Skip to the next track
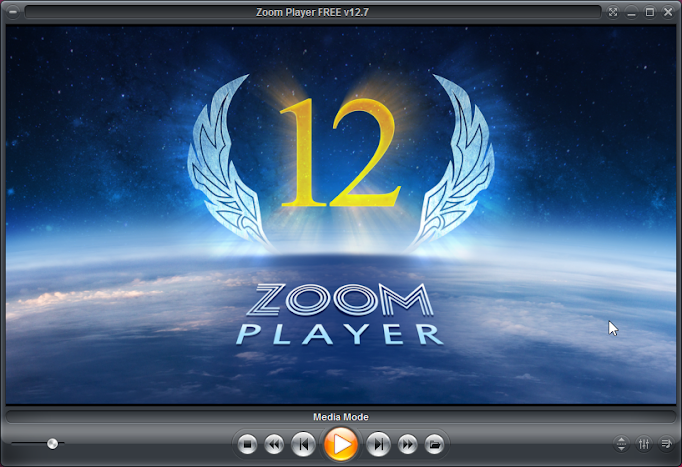 378,444
